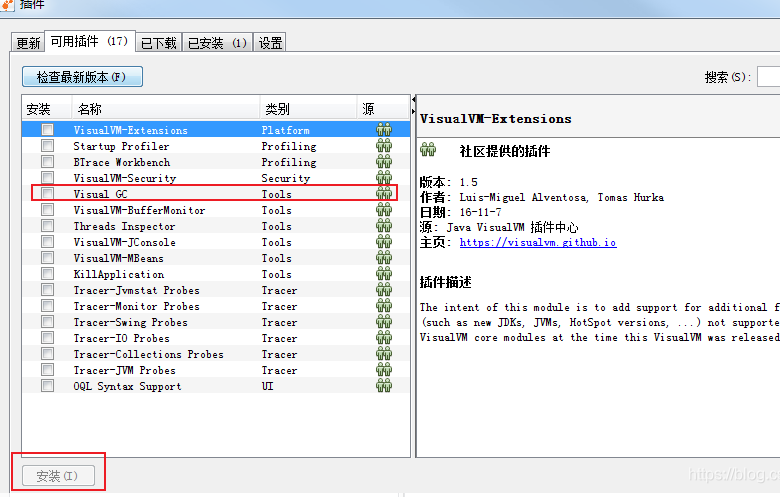The image size is (780, 497).
Task: Select the VisualVM-JConsole plugin name
Action: click(x=124, y=242)
